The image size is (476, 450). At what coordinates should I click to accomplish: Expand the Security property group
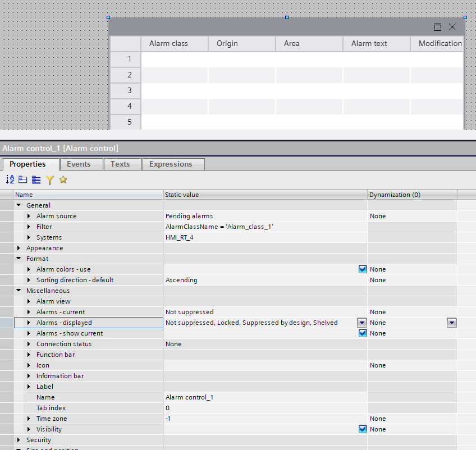click(19, 440)
